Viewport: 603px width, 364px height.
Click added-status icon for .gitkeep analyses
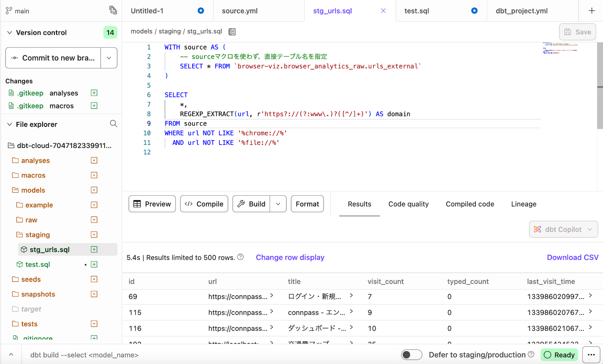(94, 93)
